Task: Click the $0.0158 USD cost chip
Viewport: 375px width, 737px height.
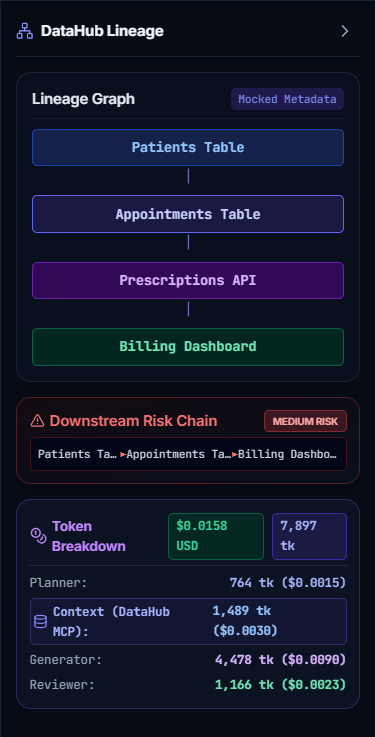Action: [x=216, y=536]
